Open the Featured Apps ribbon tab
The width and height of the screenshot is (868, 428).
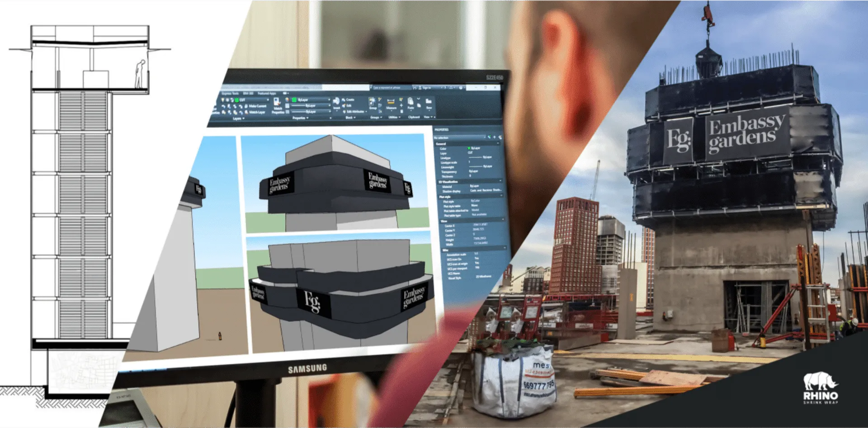pyautogui.click(x=266, y=94)
